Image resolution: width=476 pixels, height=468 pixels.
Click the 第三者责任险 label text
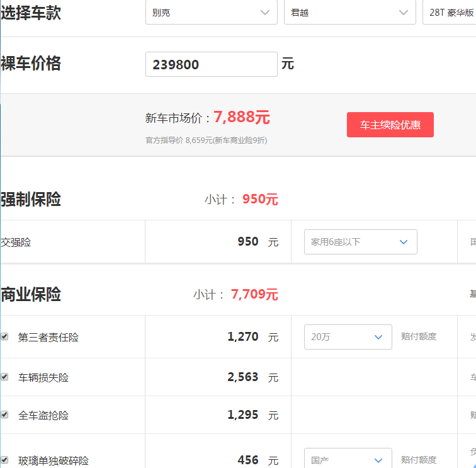[x=48, y=337]
